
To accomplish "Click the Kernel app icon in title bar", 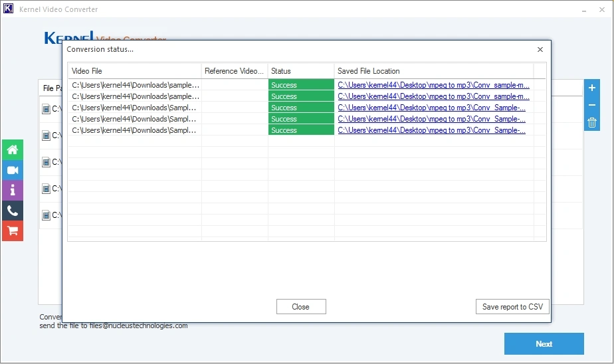I will (x=8, y=9).
